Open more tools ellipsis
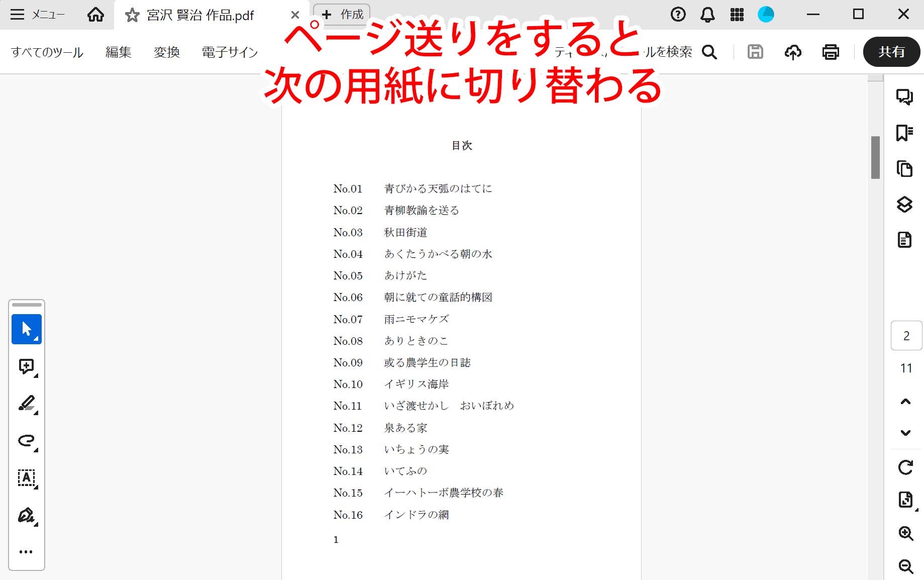924x580 pixels. (x=26, y=552)
